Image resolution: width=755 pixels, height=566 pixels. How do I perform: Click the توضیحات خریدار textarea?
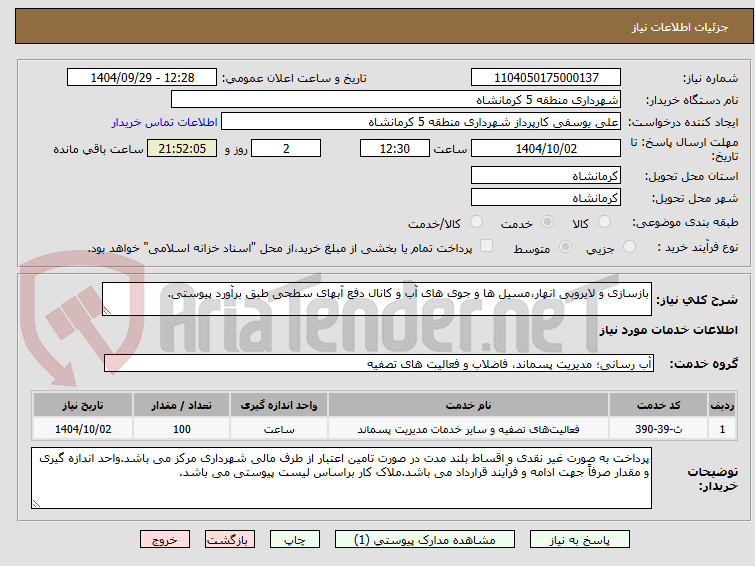pyautogui.click(x=341, y=478)
